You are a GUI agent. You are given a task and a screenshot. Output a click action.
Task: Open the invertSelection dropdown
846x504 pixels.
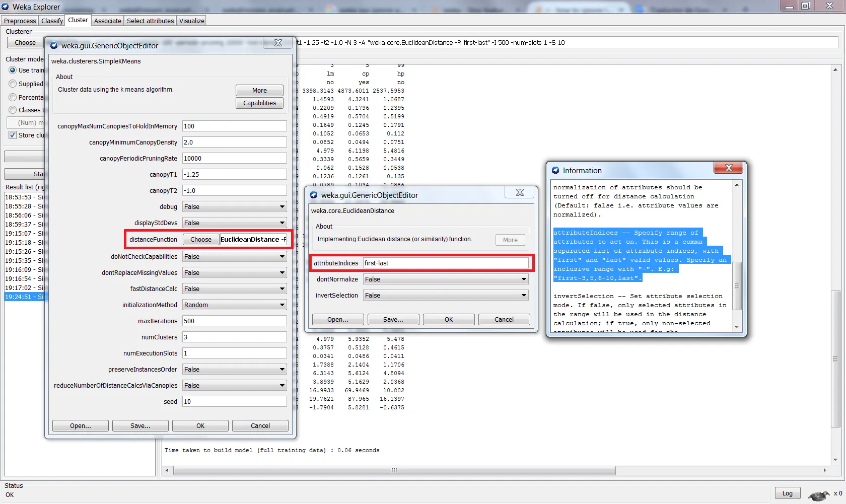446,295
